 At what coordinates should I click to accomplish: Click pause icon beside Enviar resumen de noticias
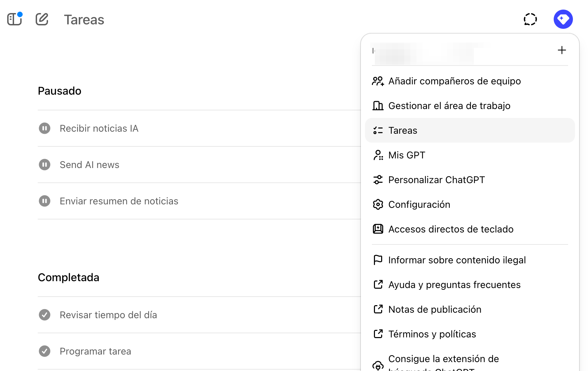point(45,201)
